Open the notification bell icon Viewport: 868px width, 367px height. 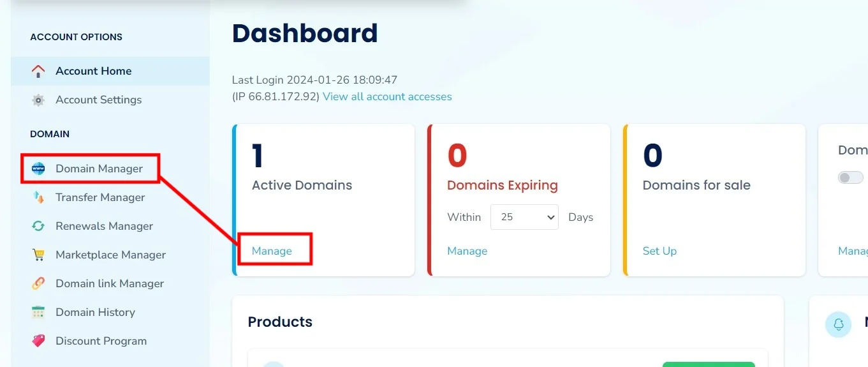pos(839,324)
